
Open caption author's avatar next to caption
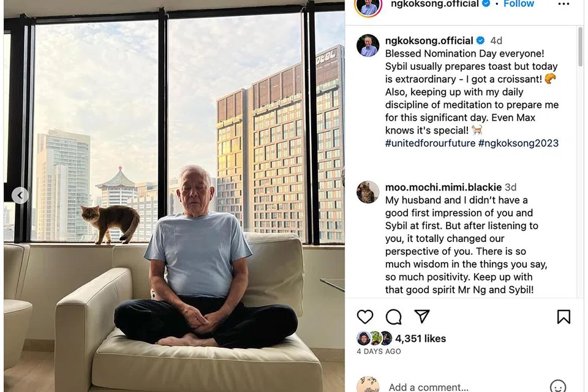coord(368,45)
